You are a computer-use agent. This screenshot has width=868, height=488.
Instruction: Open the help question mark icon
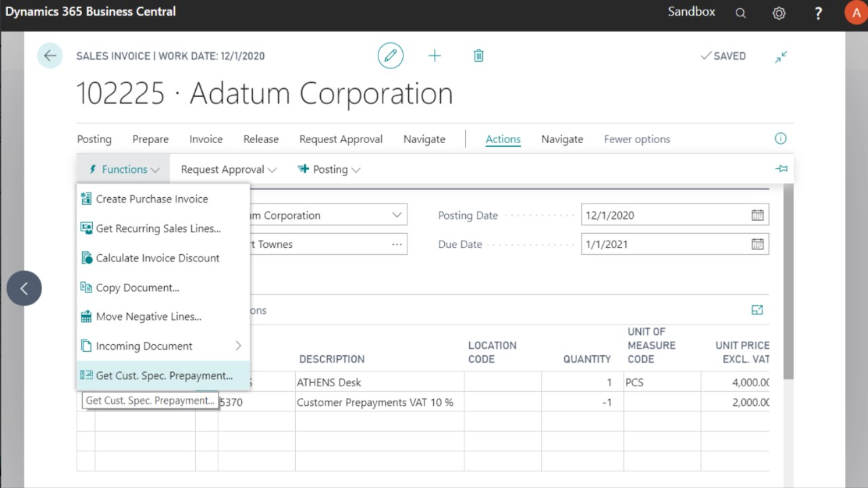818,13
